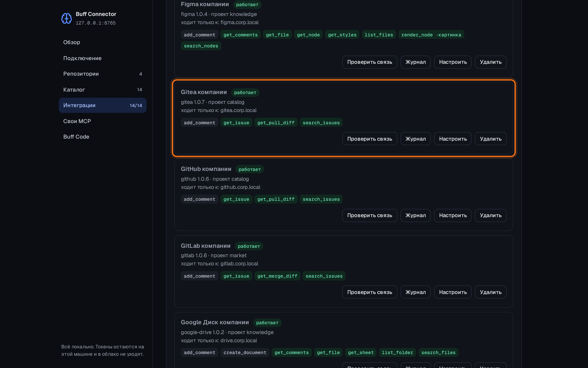Click the GitLab компании card title
Viewport: 588px width, 368px height.
pos(206,246)
